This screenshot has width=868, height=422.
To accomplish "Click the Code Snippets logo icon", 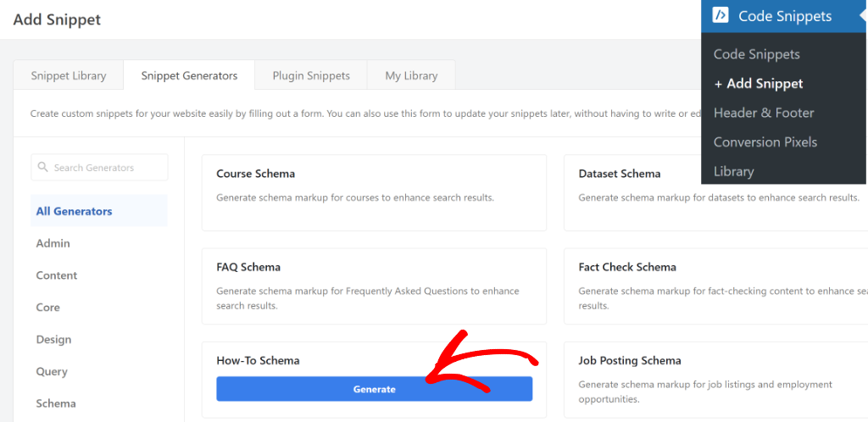I will [721, 15].
